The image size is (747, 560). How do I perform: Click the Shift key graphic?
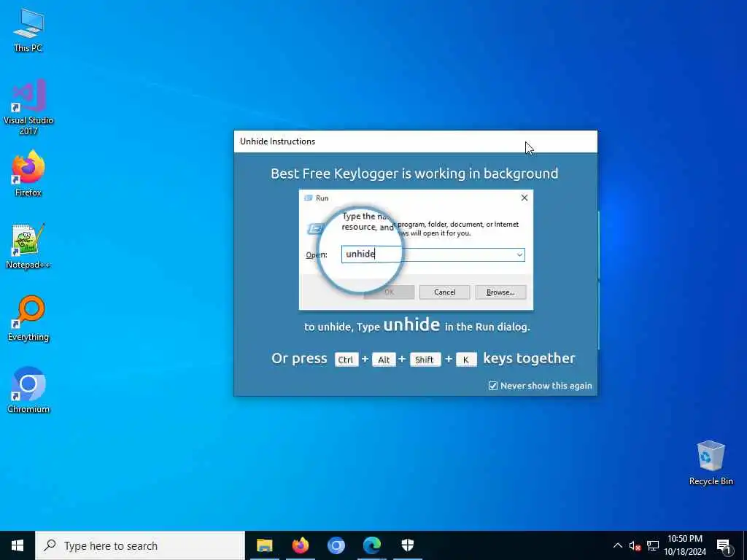click(425, 359)
